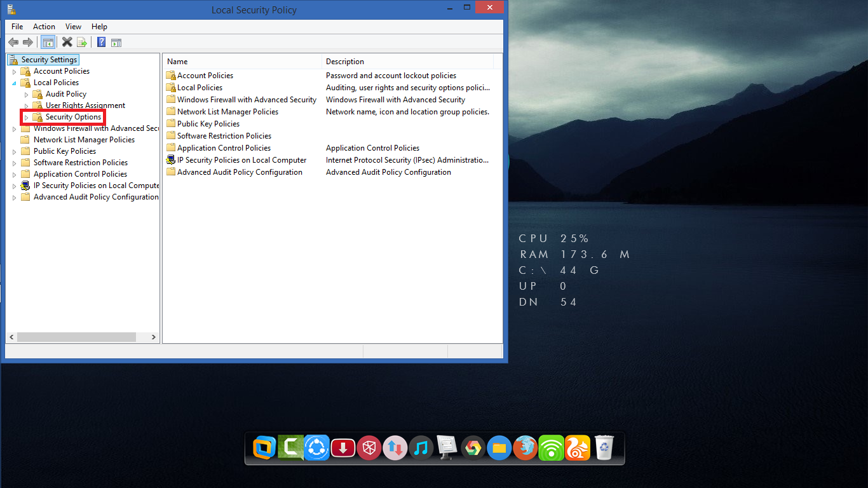
Task: Launch UC Browser from the dock
Action: click(577, 448)
